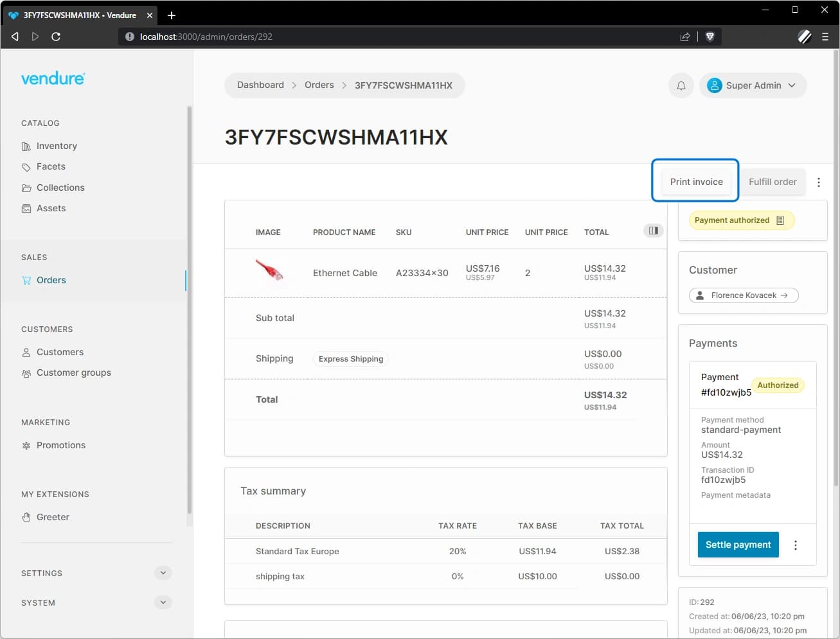Open customer Florence Kovacek's profile
This screenshot has height=639, width=840.
pos(744,295)
